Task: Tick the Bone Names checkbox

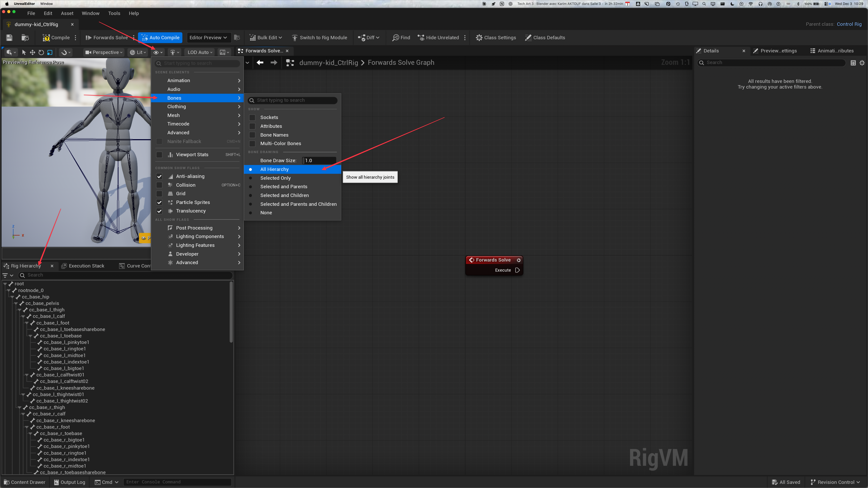Action: (252, 135)
